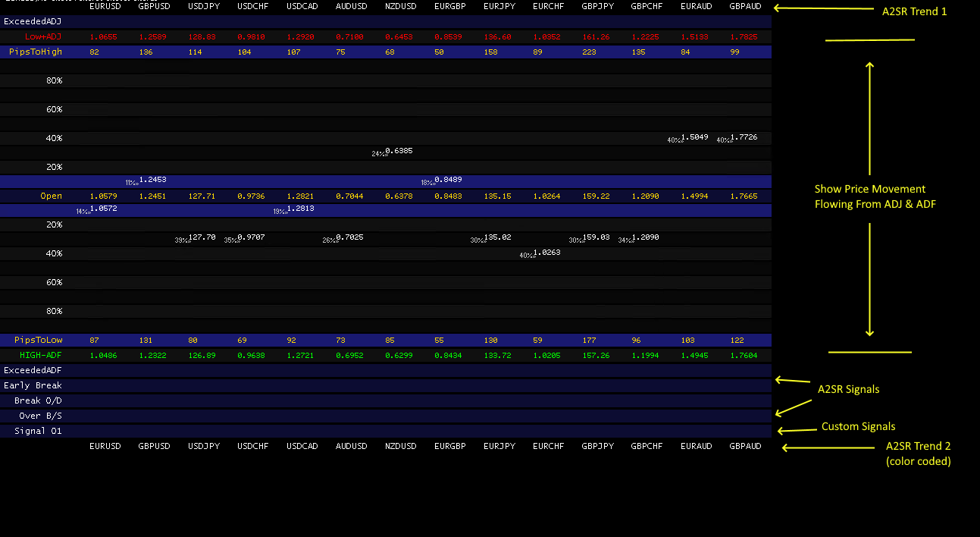Click EURCHF price marker 1.0263
The height and width of the screenshot is (537, 980).
(x=546, y=253)
